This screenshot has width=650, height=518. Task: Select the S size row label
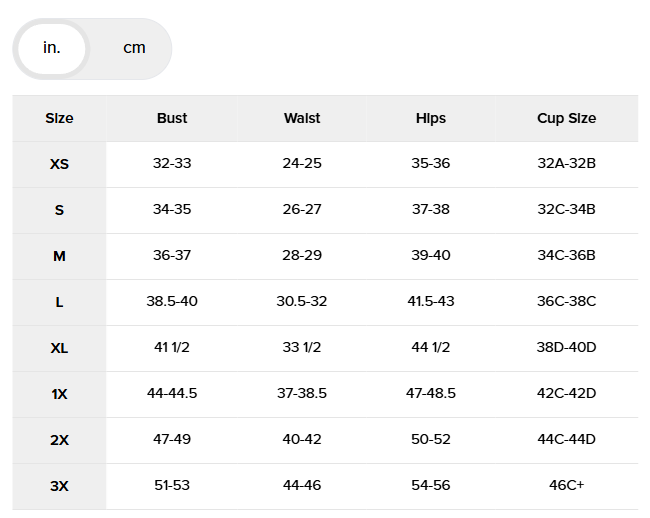pyautogui.click(x=59, y=210)
